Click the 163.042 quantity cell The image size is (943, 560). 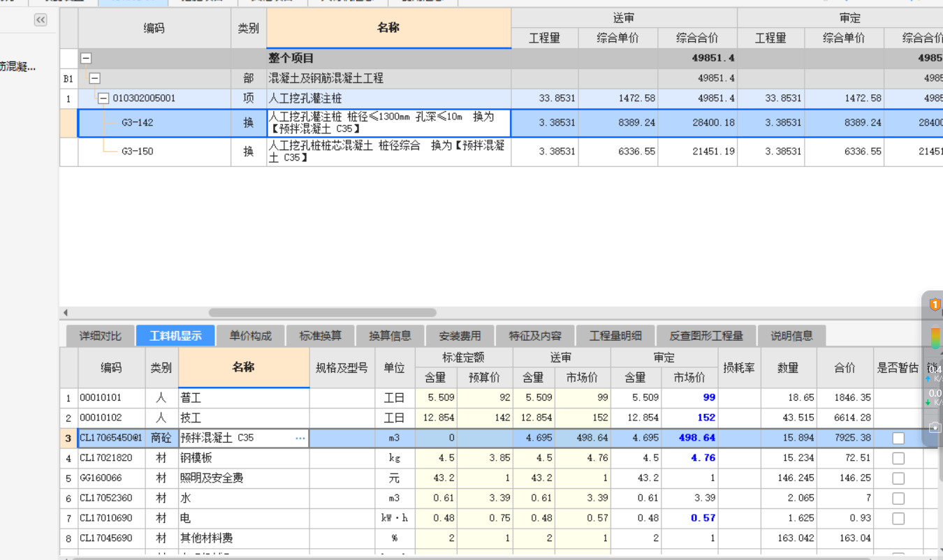[789, 539]
